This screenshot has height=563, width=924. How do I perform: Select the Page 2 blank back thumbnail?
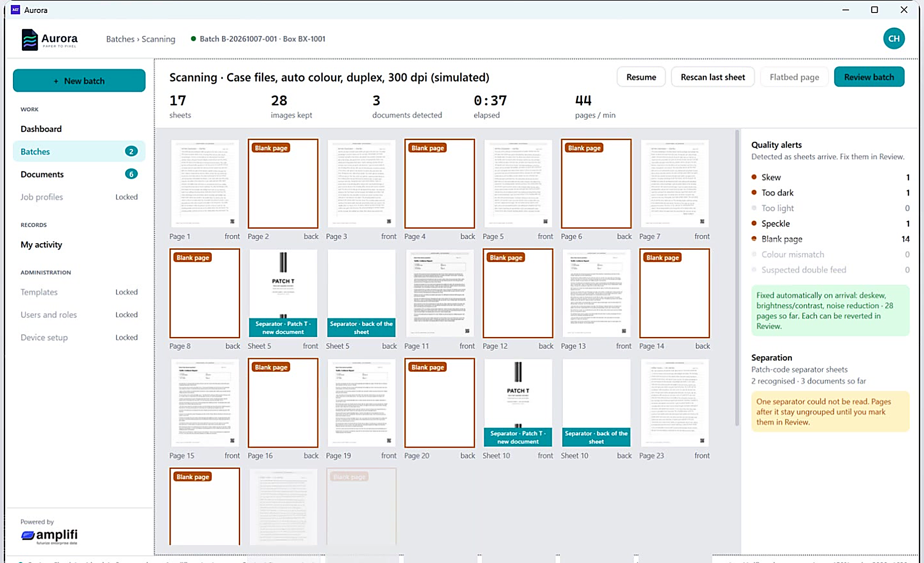(x=283, y=183)
